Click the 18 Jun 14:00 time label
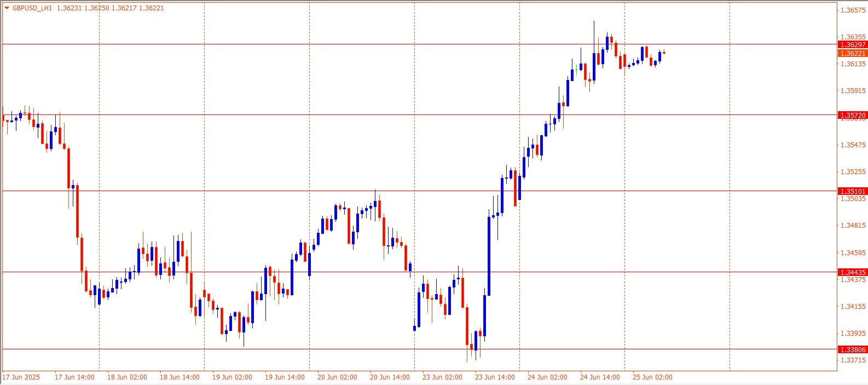The image size is (868, 385). click(x=180, y=377)
